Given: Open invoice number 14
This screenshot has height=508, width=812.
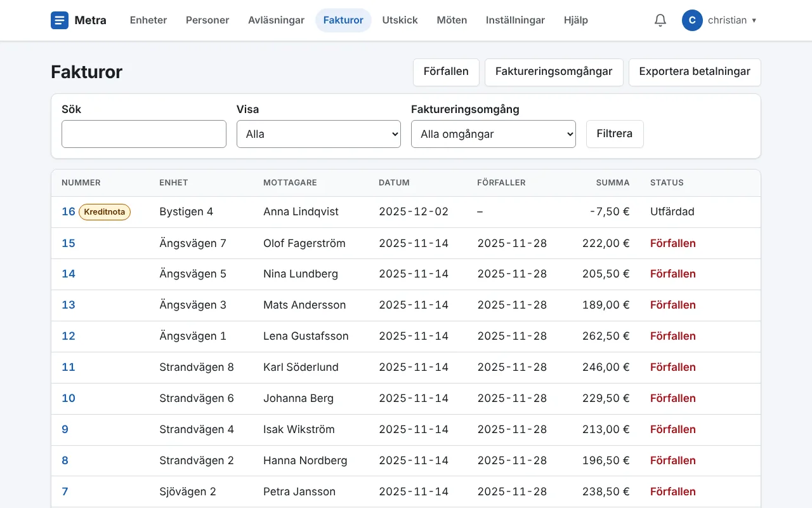Looking at the screenshot, I should (x=69, y=274).
